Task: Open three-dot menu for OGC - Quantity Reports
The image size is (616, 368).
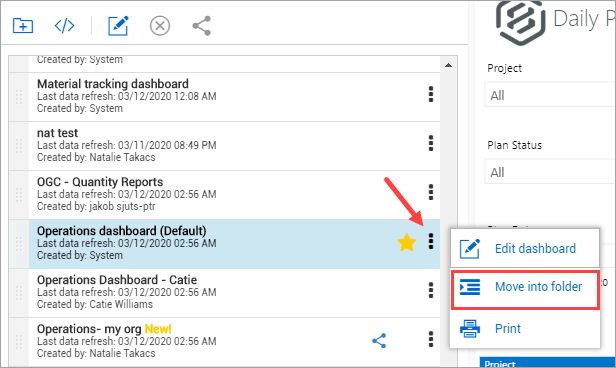Action: (431, 192)
